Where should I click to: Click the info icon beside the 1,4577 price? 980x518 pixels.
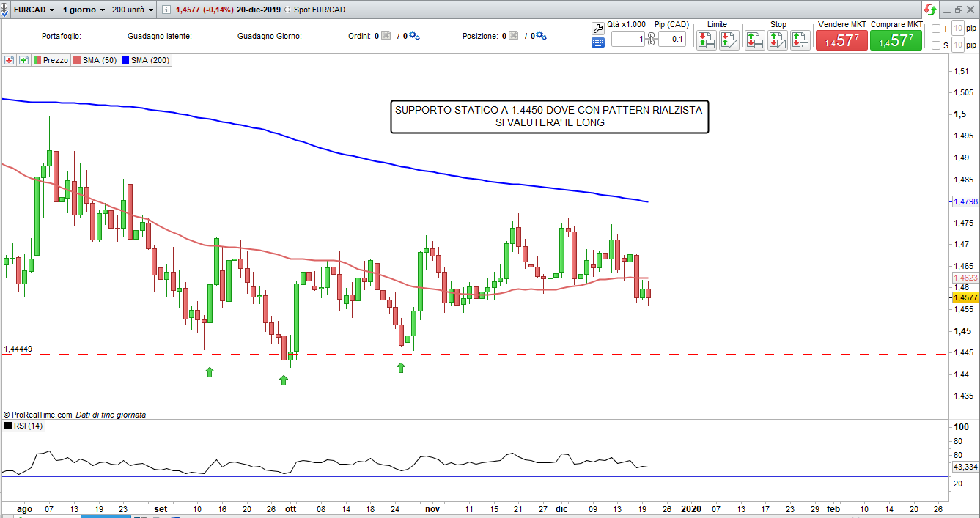[x=166, y=10]
